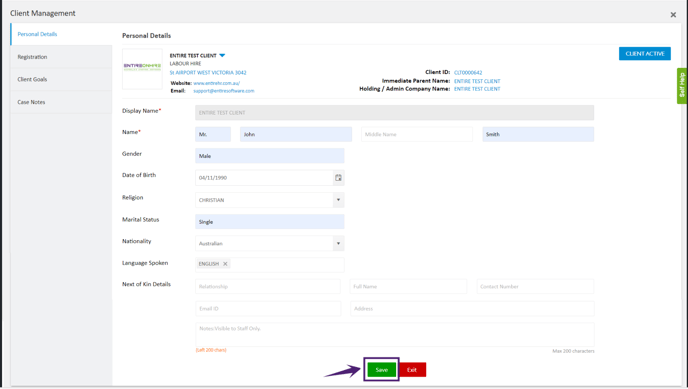
Task: Toggle the CLIENT ACTIVE status button
Action: [x=645, y=54]
